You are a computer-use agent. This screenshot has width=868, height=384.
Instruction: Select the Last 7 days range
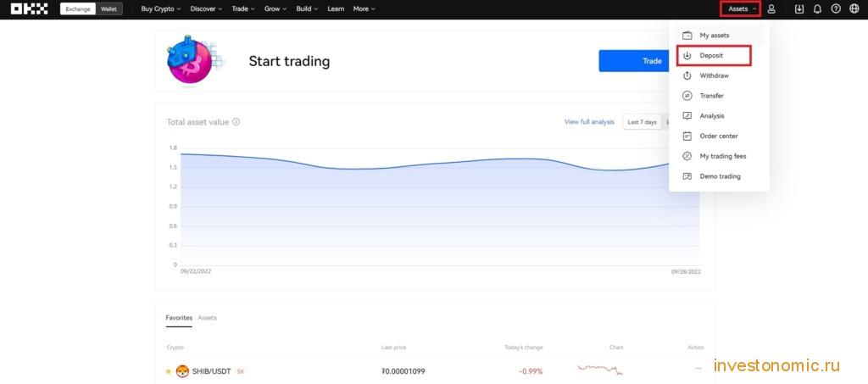643,122
